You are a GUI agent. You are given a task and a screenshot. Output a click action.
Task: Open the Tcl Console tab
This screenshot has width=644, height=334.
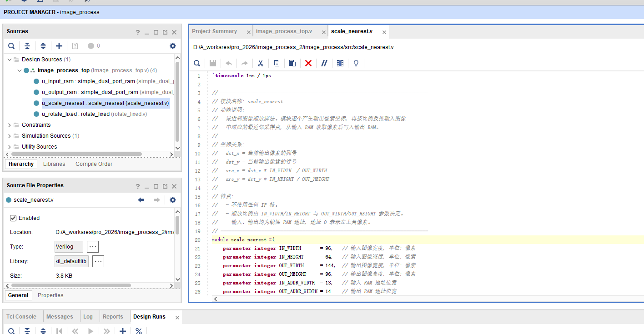coord(21,317)
